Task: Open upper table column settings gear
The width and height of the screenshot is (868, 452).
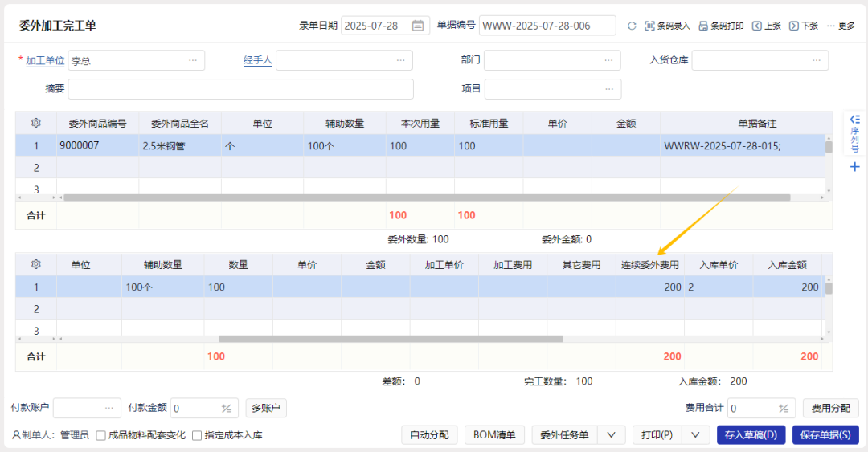Action: coord(36,123)
